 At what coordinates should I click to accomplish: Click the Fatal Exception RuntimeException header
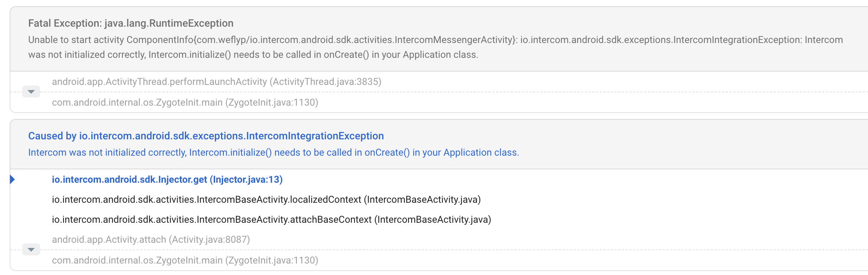pos(131,23)
